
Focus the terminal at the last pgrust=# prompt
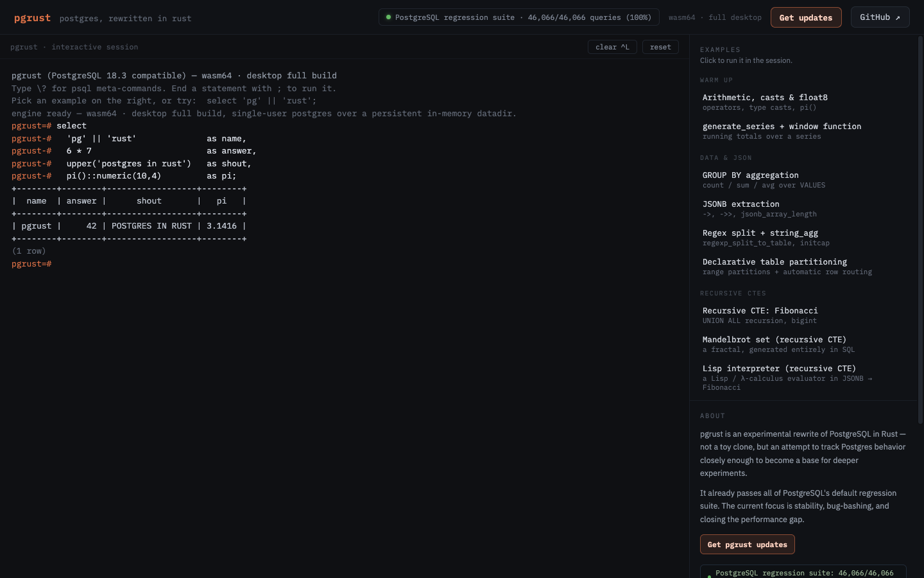(x=31, y=264)
